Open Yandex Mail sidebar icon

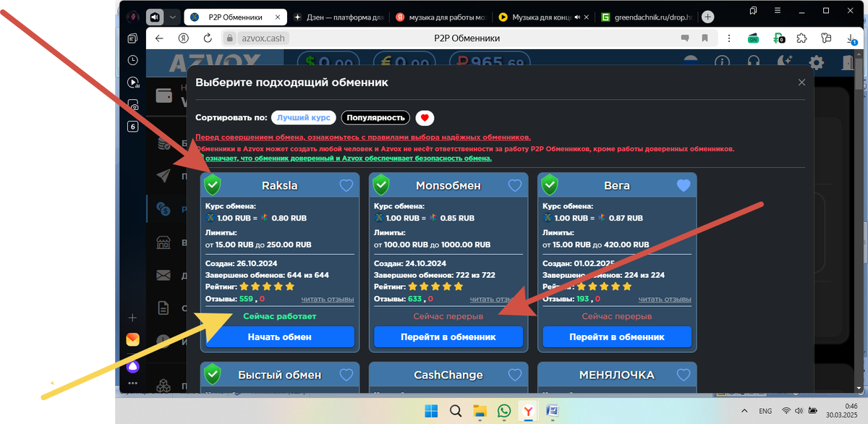[x=132, y=339]
